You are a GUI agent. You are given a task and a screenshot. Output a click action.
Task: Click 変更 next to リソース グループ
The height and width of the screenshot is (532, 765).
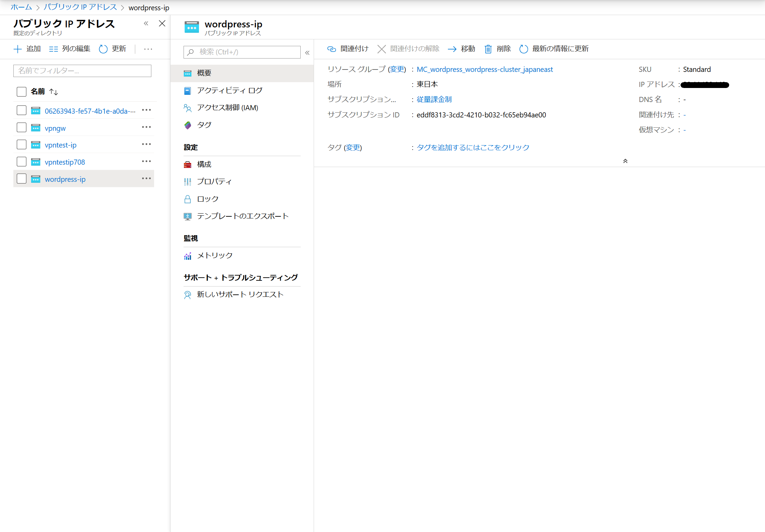[x=397, y=69]
